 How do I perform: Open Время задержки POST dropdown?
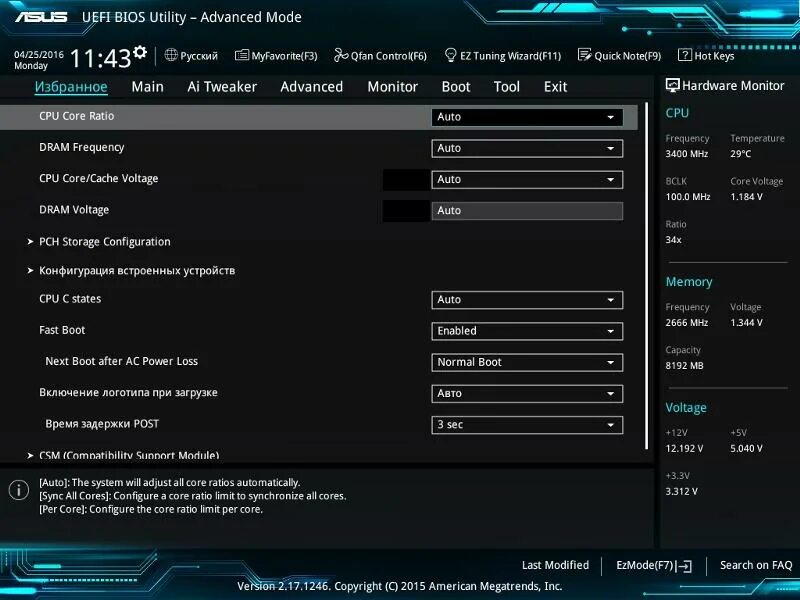[x=527, y=425]
